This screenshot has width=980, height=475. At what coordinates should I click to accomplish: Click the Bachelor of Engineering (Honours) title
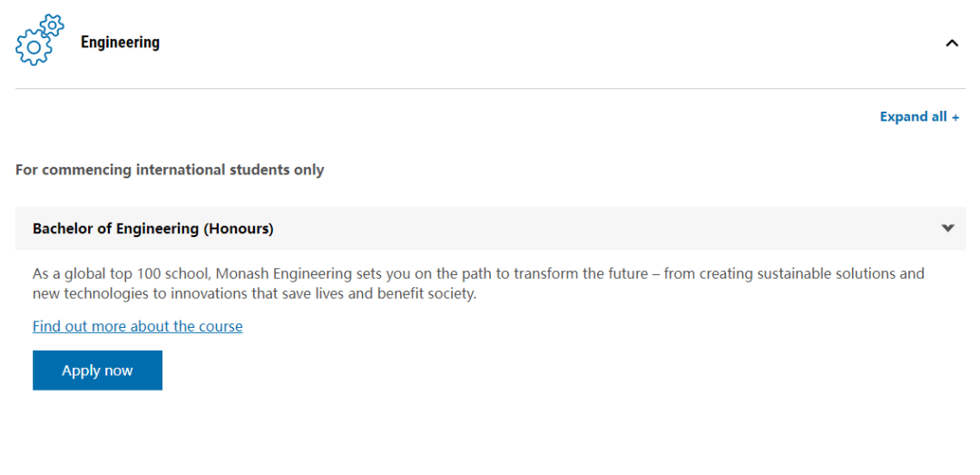click(x=153, y=229)
